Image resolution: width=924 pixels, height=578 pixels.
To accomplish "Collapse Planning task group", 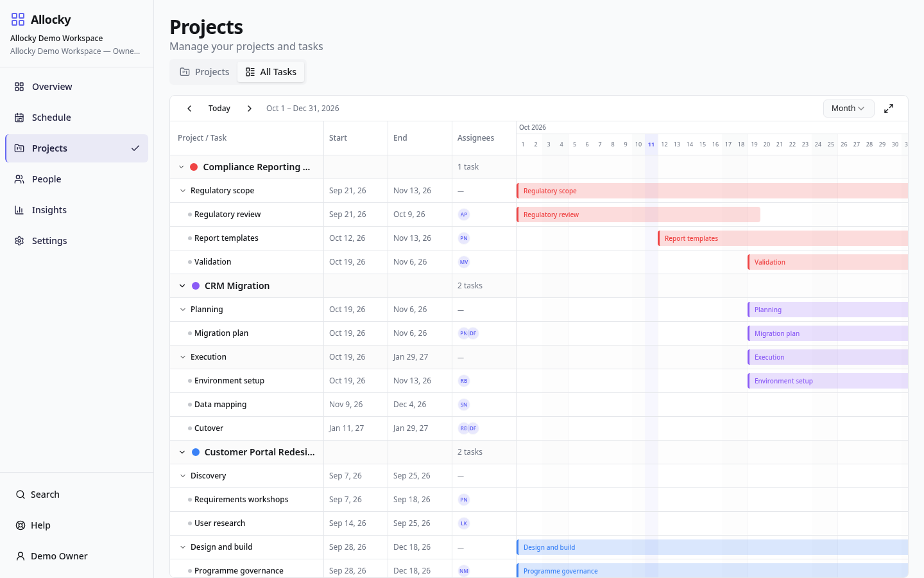I will click(x=183, y=310).
